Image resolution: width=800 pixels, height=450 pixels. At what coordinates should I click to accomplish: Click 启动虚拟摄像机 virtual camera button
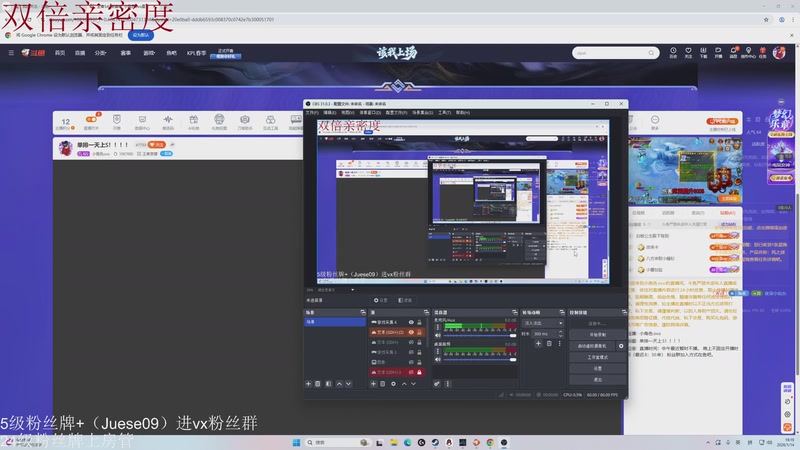(x=592, y=346)
